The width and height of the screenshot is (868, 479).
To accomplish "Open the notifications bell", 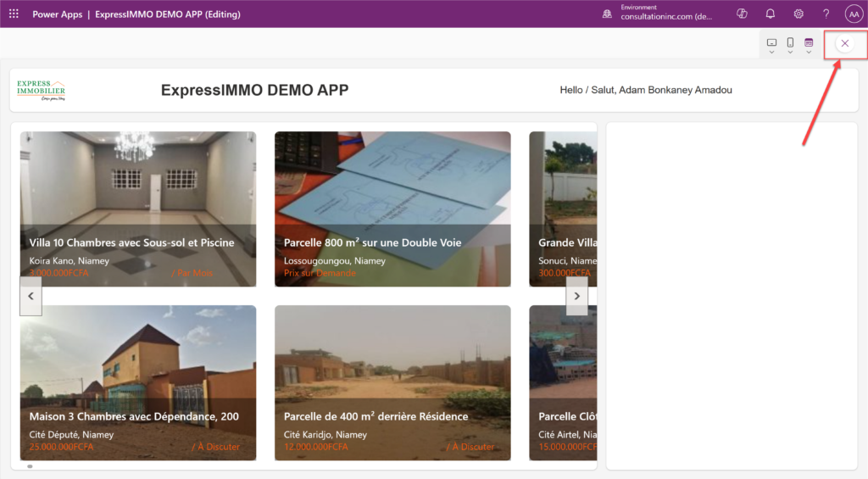I will coord(770,14).
